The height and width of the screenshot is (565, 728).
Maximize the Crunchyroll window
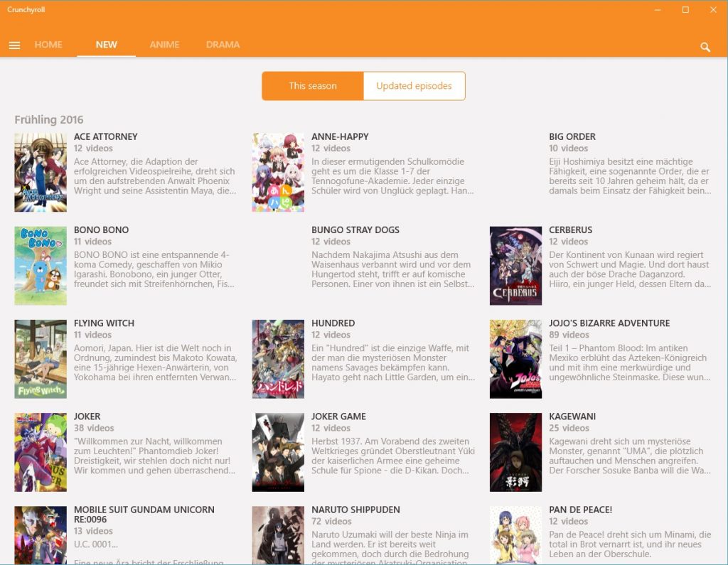[685, 10]
